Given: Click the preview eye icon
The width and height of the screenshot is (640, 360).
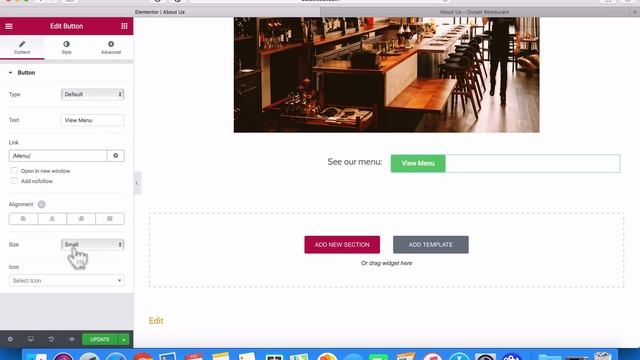Looking at the screenshot, I should pos(71,339).
